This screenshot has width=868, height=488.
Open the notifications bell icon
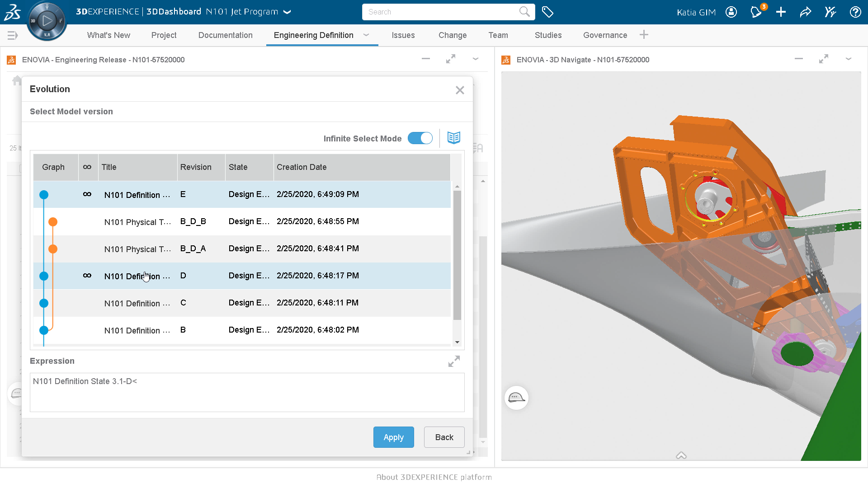(755, 12)
